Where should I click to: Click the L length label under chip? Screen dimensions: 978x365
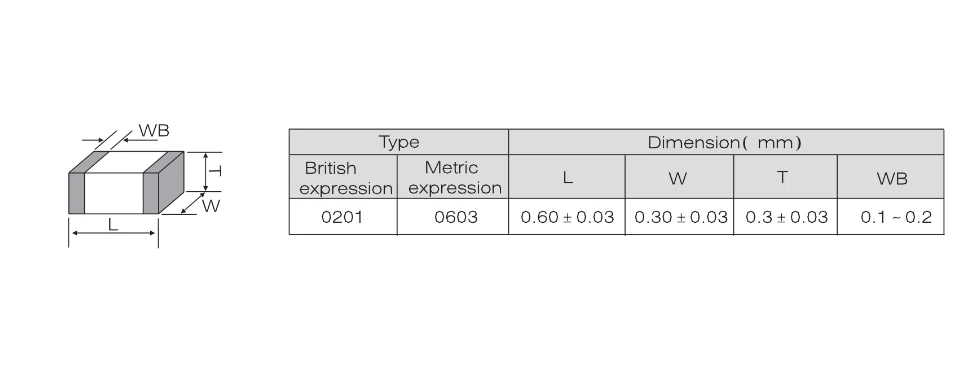(113, 225)
